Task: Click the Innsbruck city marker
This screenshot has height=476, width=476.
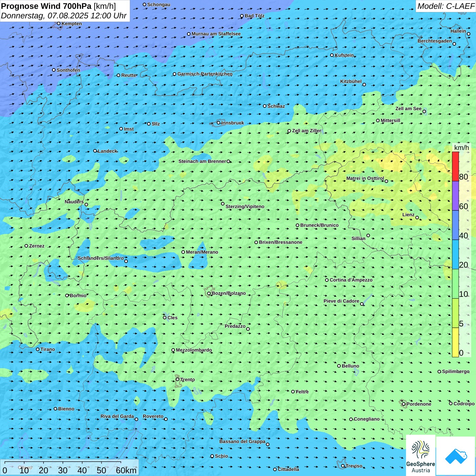Action: 219,123
